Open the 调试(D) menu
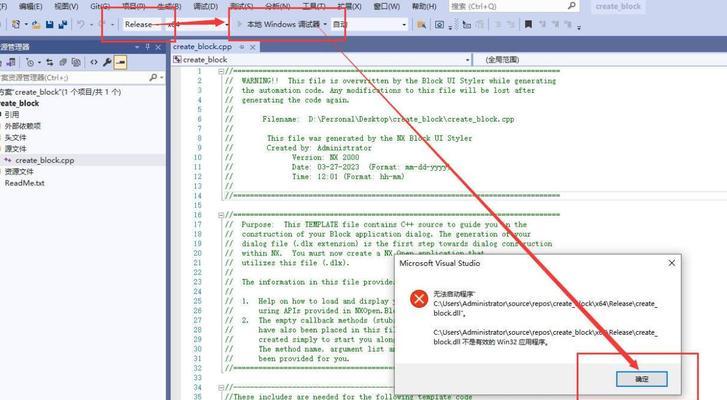This screenshot has height=400, width=727. pos(205,6)
